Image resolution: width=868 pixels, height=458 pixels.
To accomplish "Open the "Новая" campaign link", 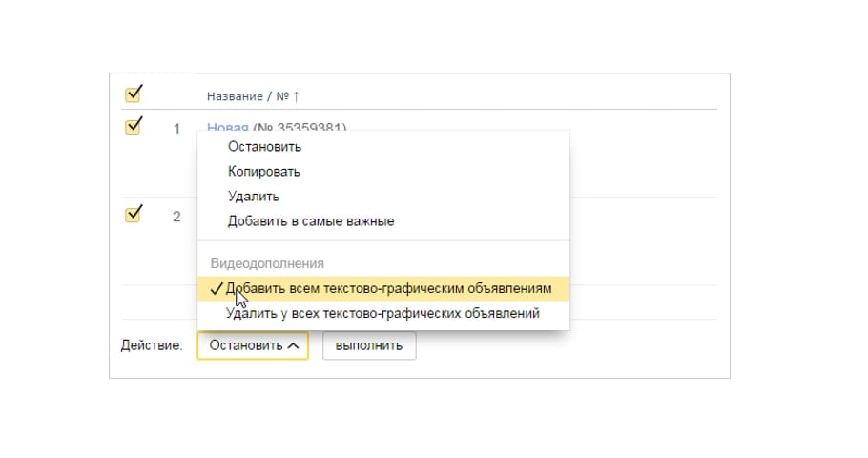I will point(228,127).
